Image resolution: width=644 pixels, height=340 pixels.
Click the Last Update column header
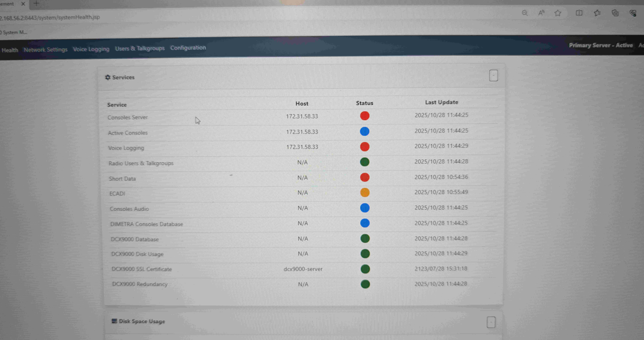click(x=442, y=102)
